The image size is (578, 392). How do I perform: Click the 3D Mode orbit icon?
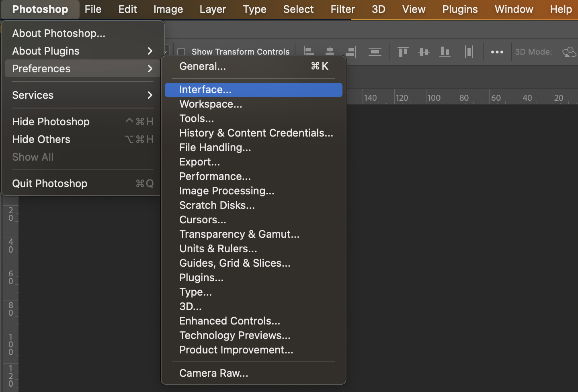coord(569,52)
